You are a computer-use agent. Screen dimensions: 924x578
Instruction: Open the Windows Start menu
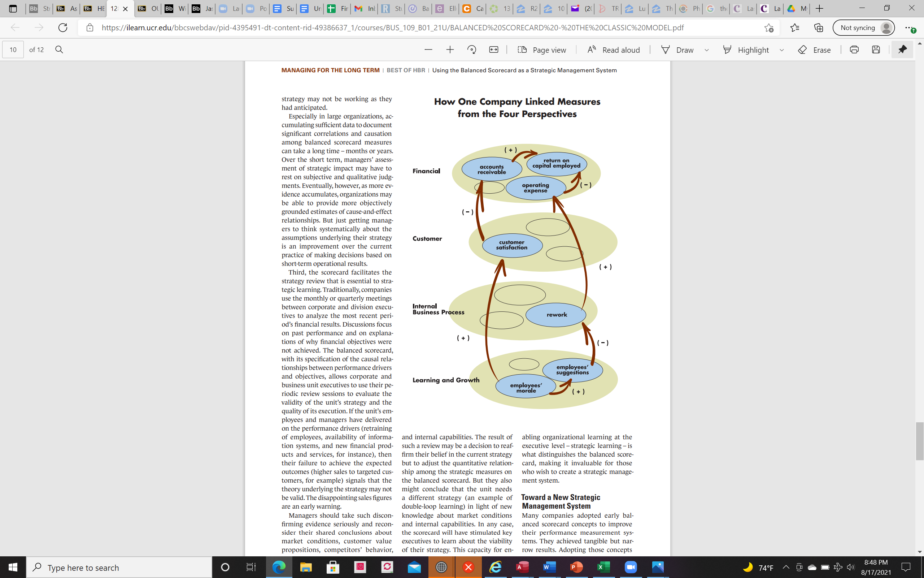pyautogui.click(x=13, y=567)
